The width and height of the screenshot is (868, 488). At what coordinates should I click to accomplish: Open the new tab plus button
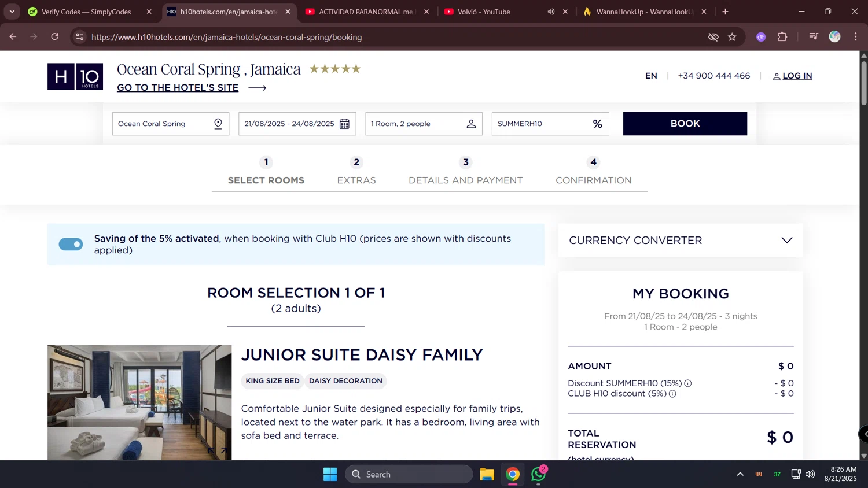point(725,12)
